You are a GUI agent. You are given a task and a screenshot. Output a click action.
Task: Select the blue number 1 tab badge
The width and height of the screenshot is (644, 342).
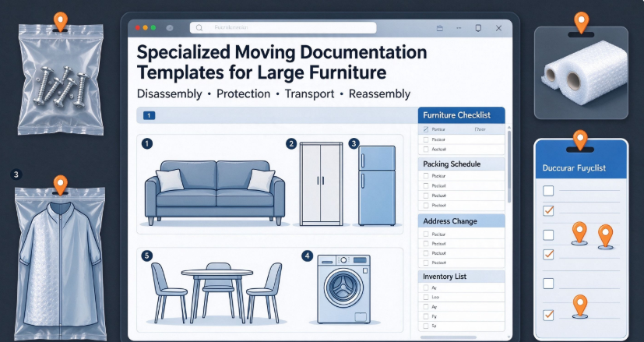pyautogui.click(x=149, y=115)
